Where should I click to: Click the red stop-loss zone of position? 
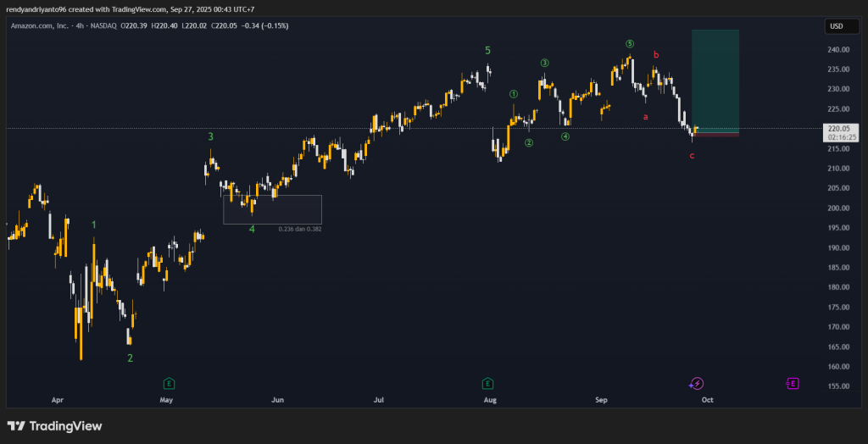tap(715, 135)
